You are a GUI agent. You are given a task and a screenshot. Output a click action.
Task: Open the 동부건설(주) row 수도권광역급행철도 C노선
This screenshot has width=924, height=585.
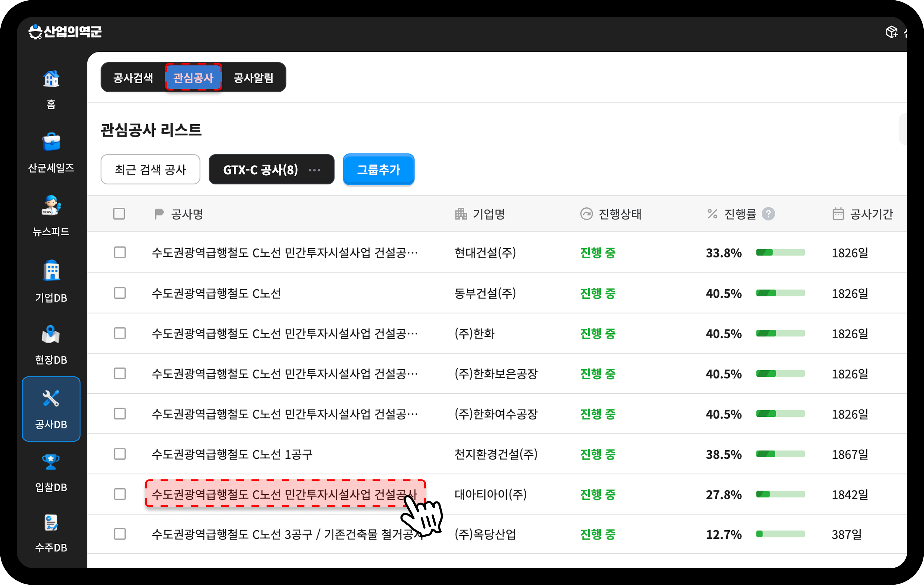(x=216, y=293)
